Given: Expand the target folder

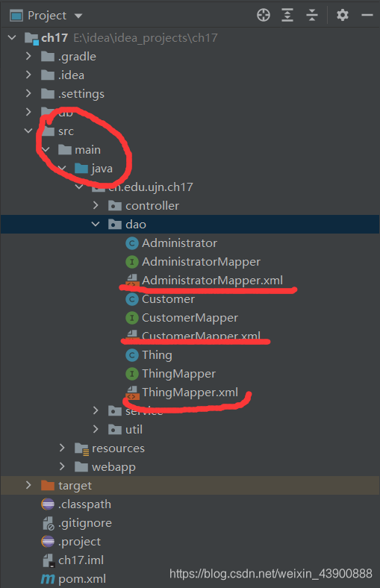Looking at the screenshot, I should click(x=28, y=485).
